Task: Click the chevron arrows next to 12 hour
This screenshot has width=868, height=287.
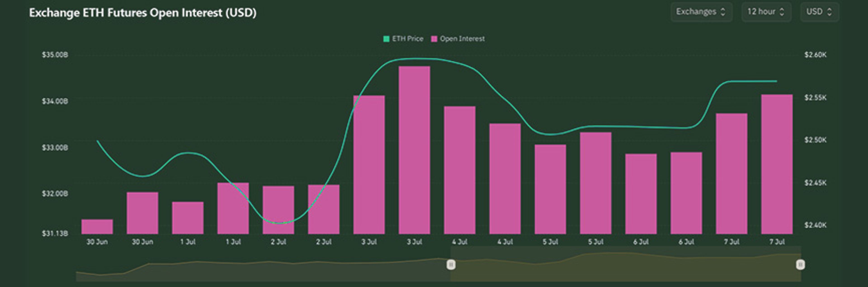Action: click(x=782, y=12)
